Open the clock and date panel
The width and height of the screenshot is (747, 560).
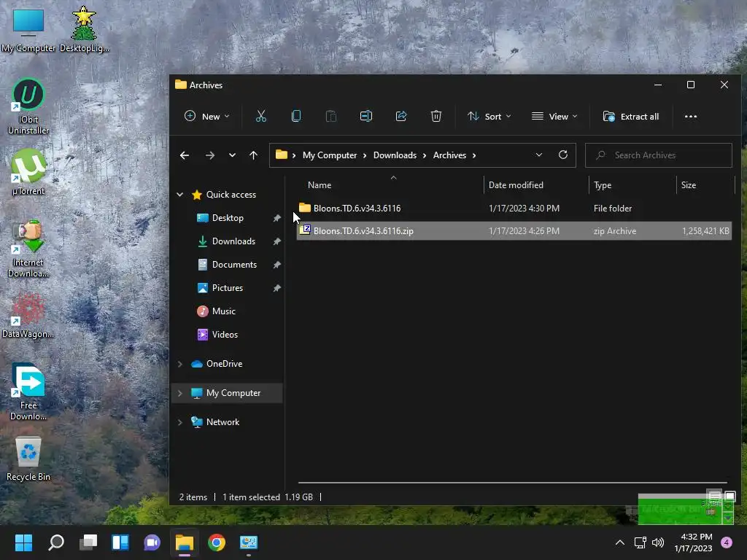pyautogui.click(x=693, y=542)
